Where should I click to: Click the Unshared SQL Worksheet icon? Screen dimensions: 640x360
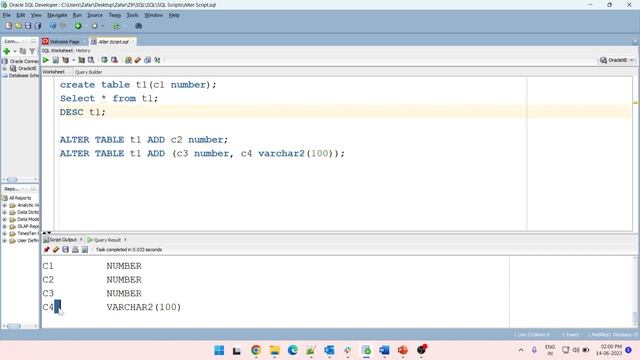[x=128, y=60]
